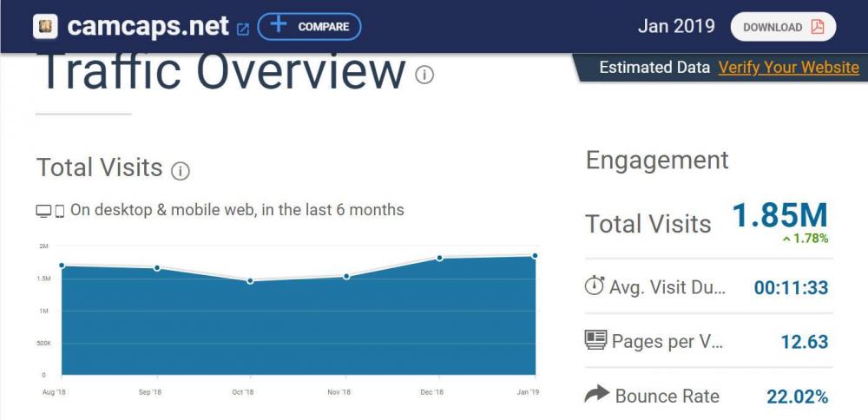The image size is (868, 420).
Task: Click the Bounce Rate arrow icon
Action: 596,395
